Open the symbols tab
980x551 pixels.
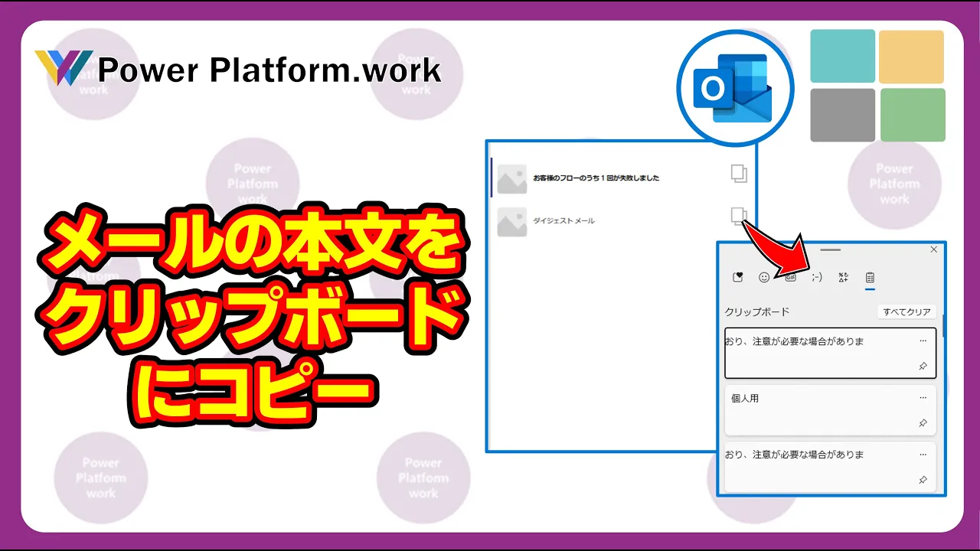point(844,278)
